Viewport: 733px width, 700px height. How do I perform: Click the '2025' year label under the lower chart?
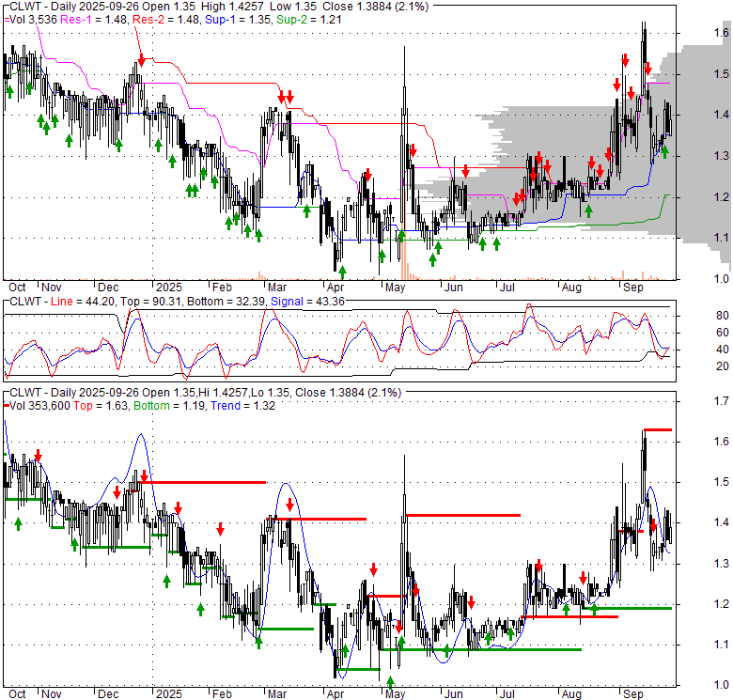pos(169,694)
